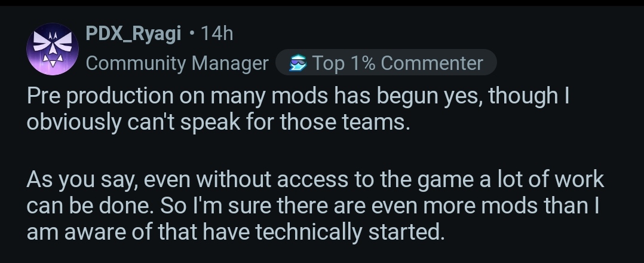This screenshot has width=644, height=263.
Task: Click the words 'am aware of'
Action: [86, 231]
